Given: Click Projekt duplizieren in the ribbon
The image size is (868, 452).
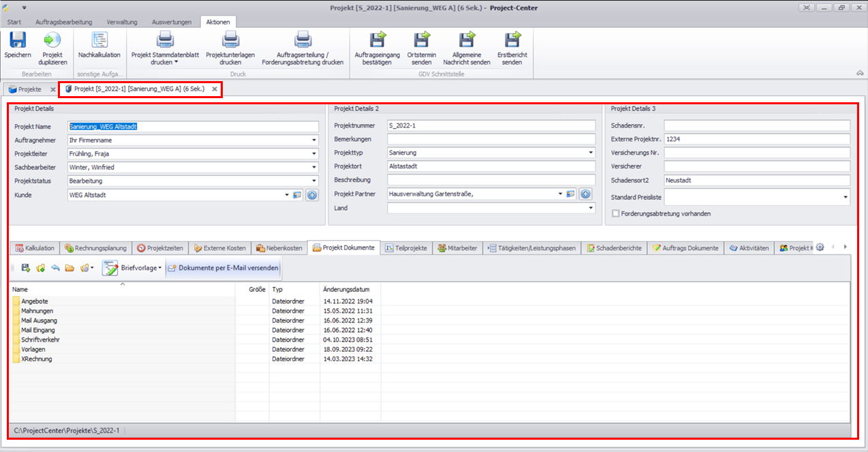Looking at the screenshot, I should click(52, 41).
